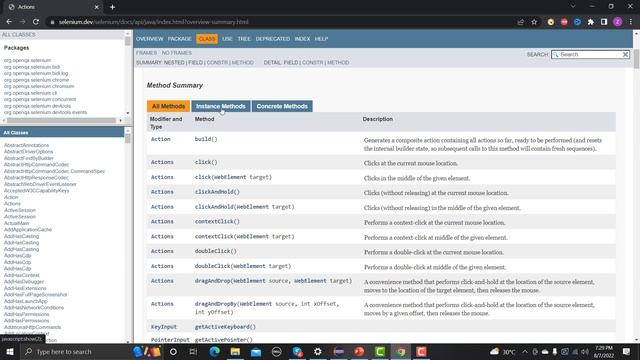Open Settings gear on taskbar

point(318,351)
